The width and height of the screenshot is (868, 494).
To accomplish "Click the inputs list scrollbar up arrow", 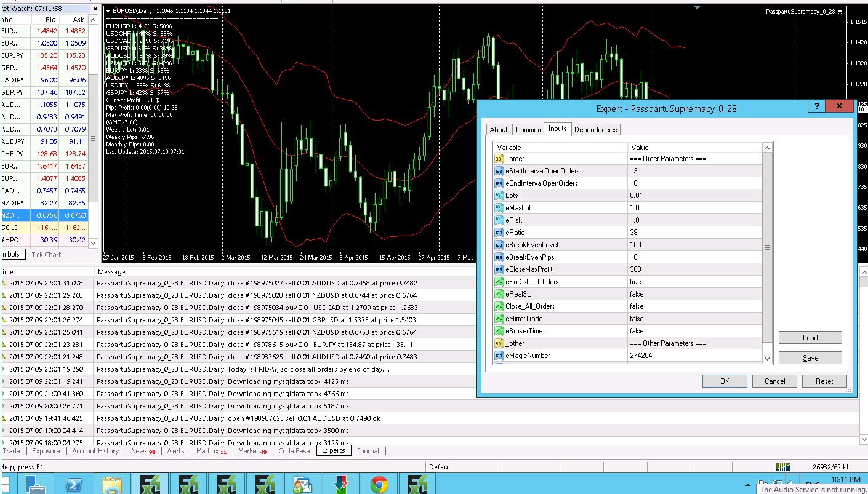I will (767, 148).
